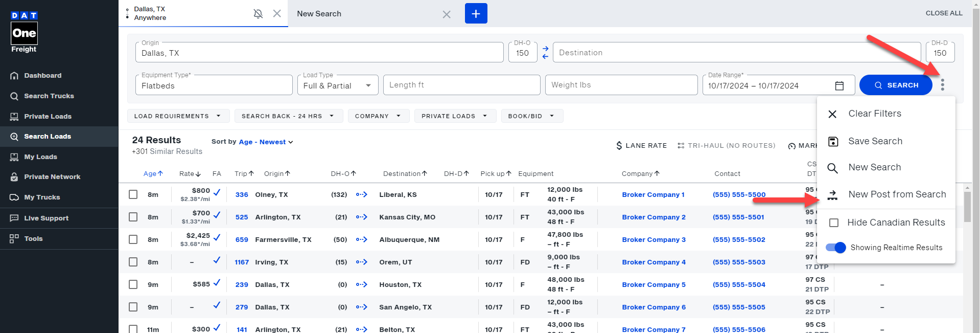Choose New Post from Search
The height and width of the screenshot is (333, 980).
(x=886, y=194)
